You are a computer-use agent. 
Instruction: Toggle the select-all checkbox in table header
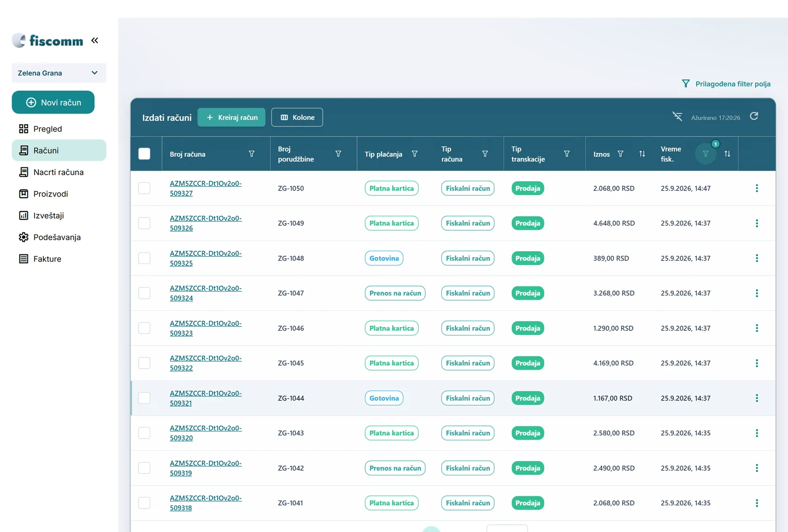(x=144, y=154)
